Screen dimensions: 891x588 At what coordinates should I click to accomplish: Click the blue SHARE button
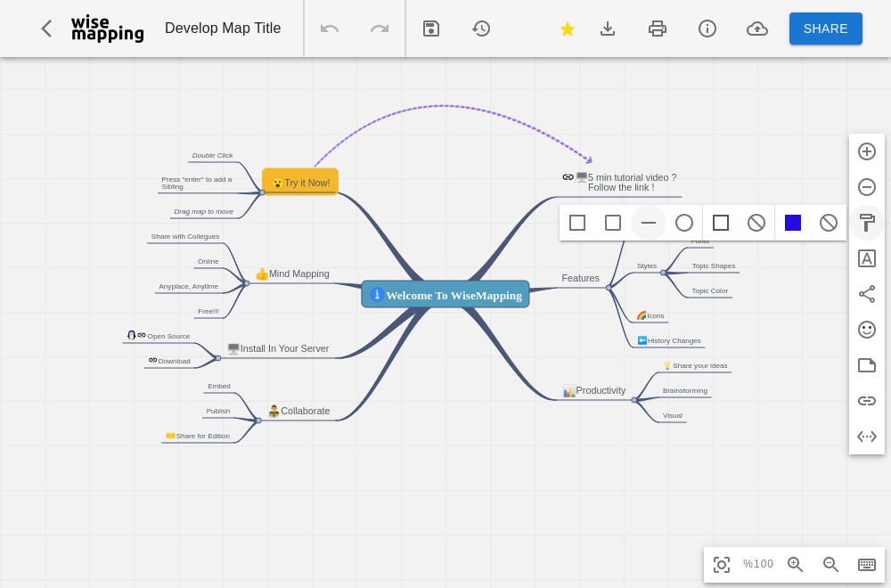pos(826,29)
